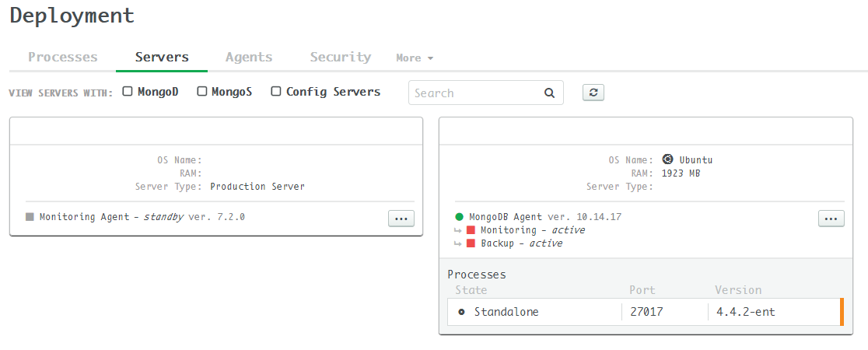The height and width of the screenshot is (350, 868).
Task: Click the Ubuntu OS name text
Action: 696,160
